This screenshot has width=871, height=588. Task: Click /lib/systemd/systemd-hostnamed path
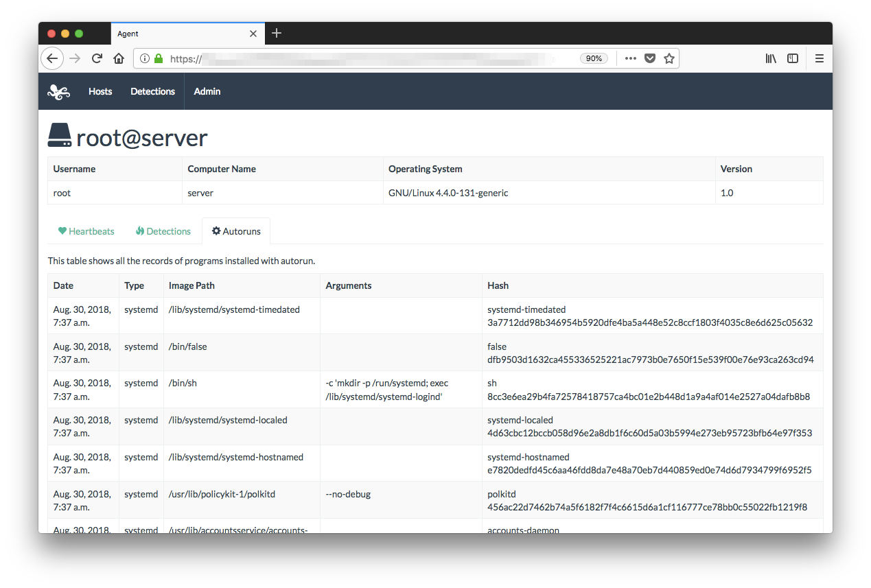coord(236,457)
